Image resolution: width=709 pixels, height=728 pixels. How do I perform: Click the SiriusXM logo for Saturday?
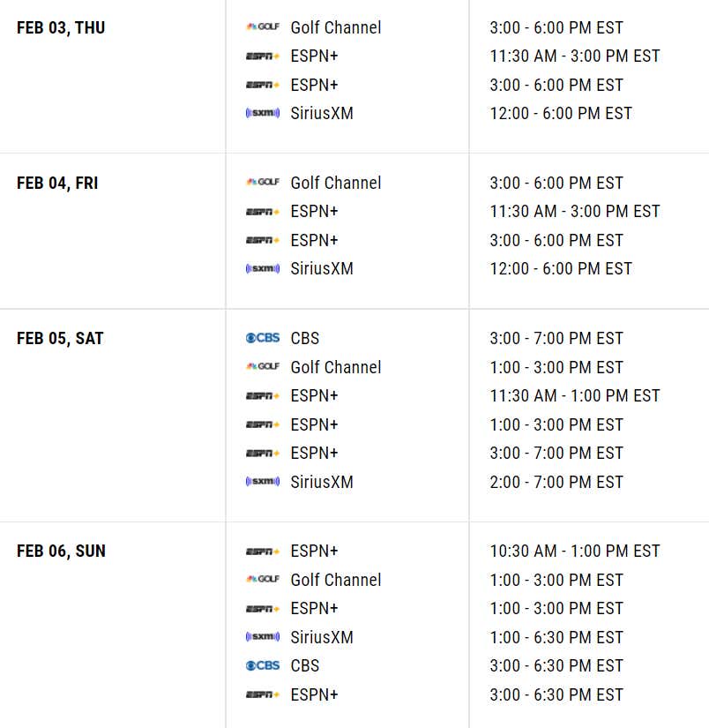(262, 482)
